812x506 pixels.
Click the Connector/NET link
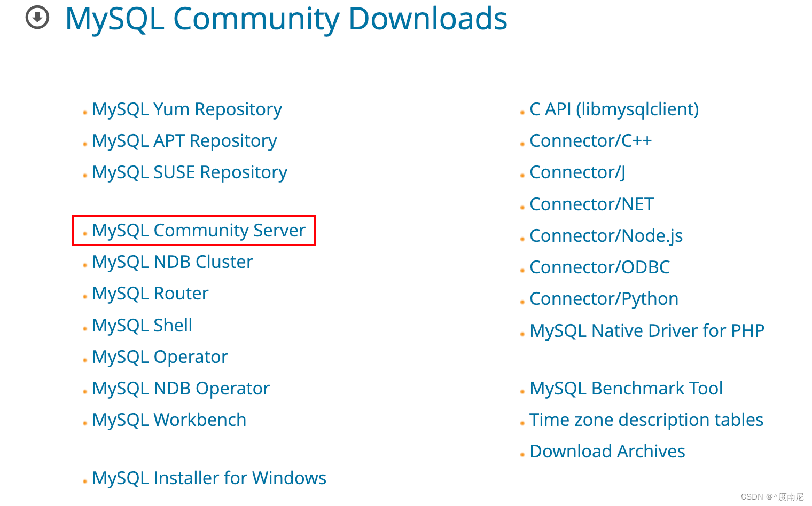click(x=591, y=204)
